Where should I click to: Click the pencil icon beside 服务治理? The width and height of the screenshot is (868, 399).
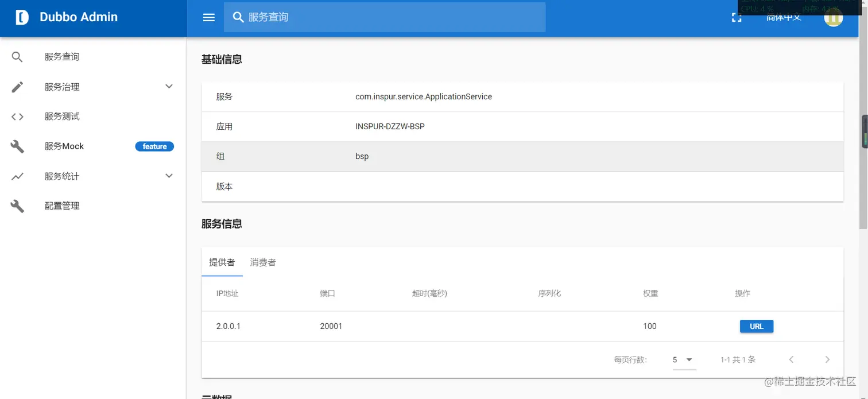click(17, 87)
